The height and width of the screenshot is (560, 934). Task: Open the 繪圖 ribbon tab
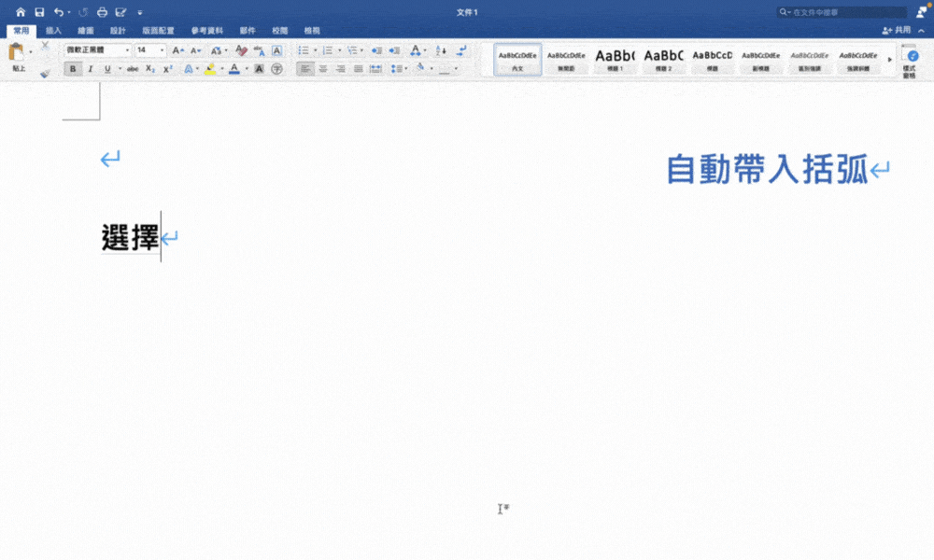click(x=86, y=31)
